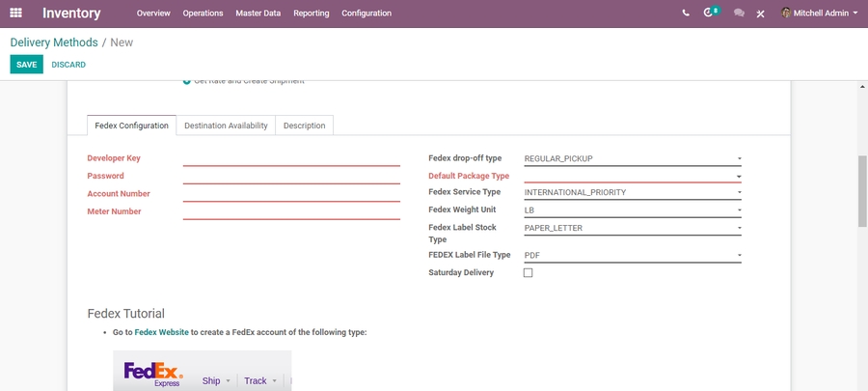Select Get Rate and Create Shipment radio
The width and height of the screenshot is (868, 391).
pyautogui.click(x=187, y=82)
